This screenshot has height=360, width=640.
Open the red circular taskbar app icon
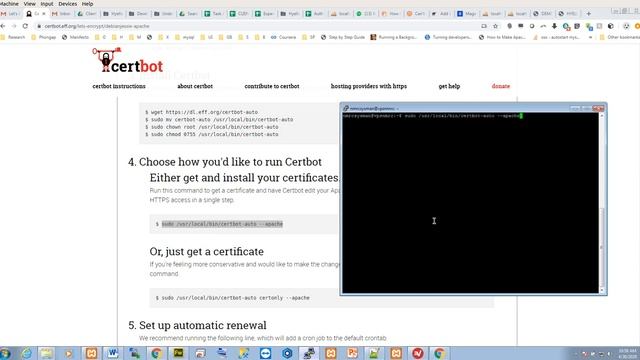(x=418, y=353)
